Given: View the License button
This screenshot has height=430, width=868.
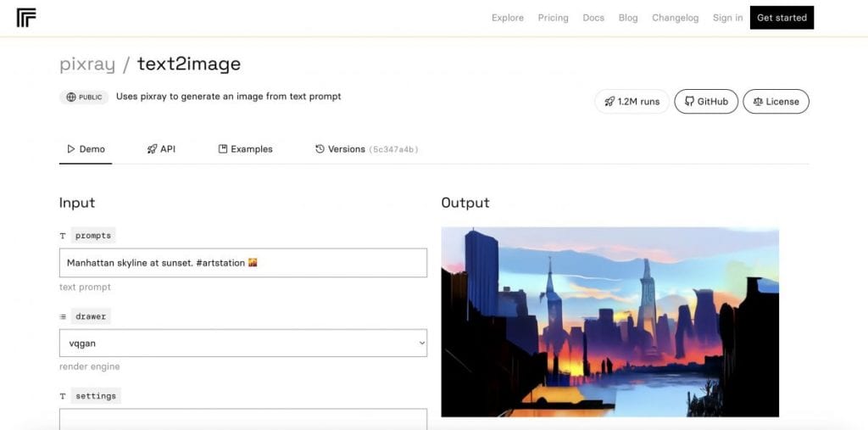Looking at the screenshot, I should pyautogui.click(x=776, y=102).
